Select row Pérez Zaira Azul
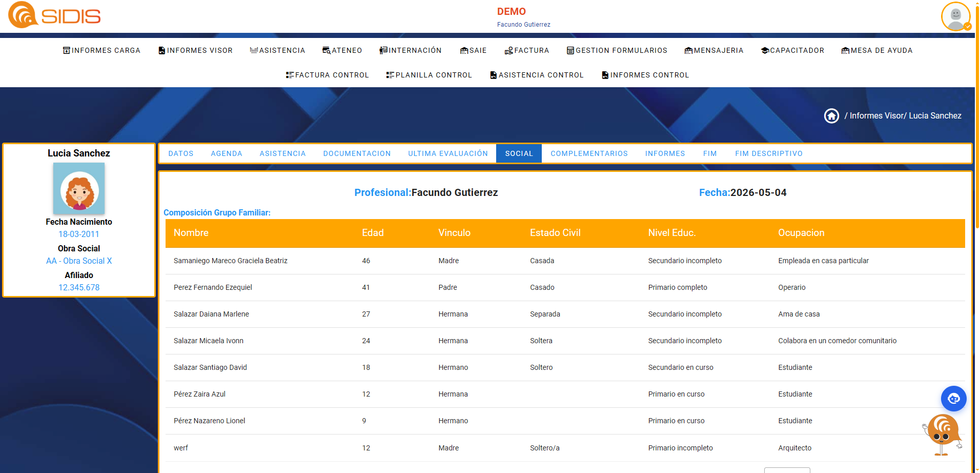The height and width of the screenshot is (473, 980). tap(565, 394)
